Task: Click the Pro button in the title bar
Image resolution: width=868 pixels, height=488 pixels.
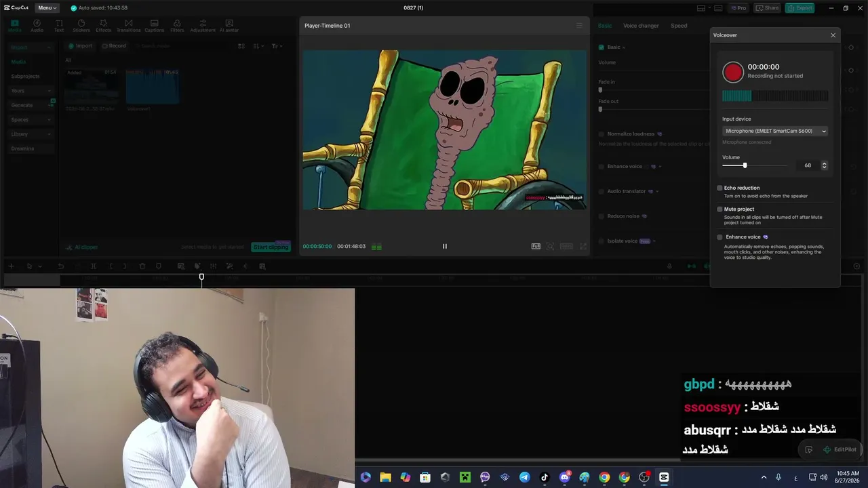Action: pos(738,8)
